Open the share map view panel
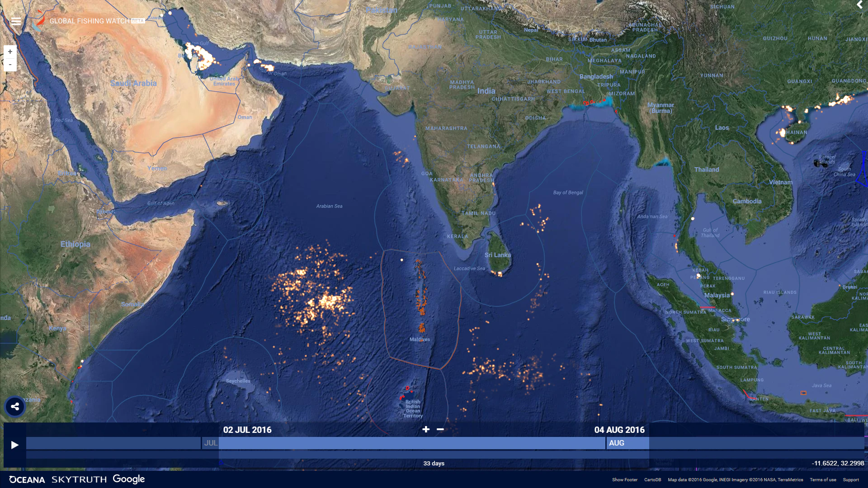This screenshot has height=488, width=868. tap(15, 406)
